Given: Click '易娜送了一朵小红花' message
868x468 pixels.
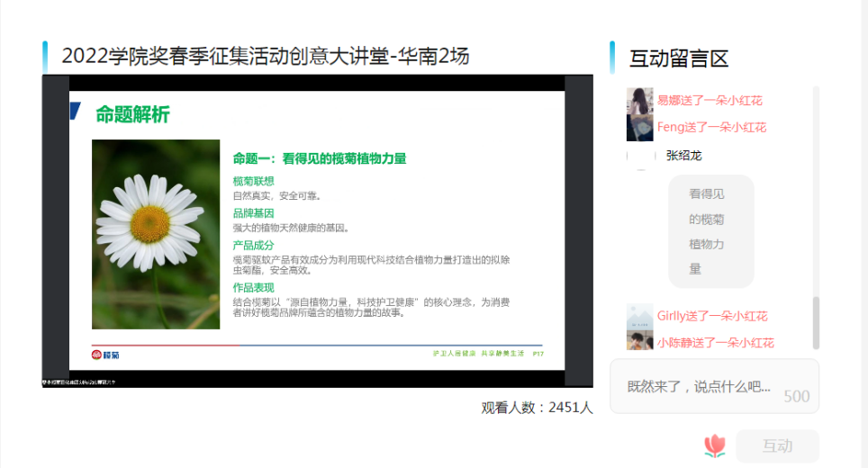Looking at the screenshot, I should coord(710,101).
